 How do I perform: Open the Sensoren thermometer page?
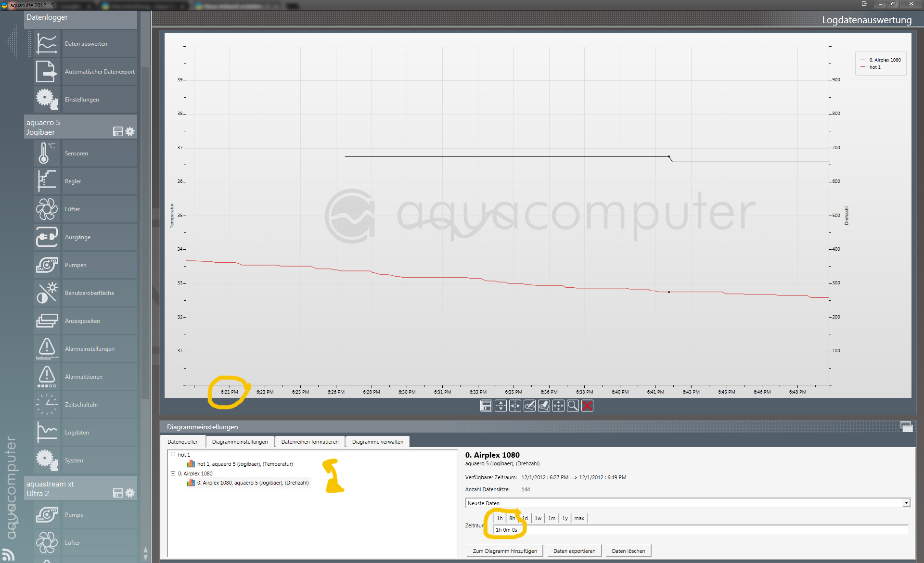tap(86, 154)
